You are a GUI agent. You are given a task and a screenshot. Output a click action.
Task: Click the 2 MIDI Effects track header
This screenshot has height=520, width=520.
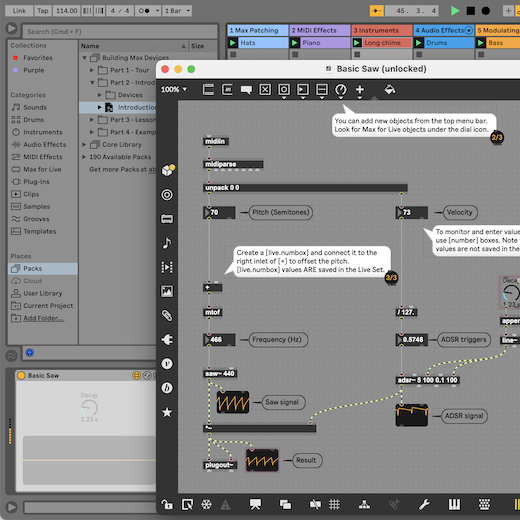pos(320,30)
